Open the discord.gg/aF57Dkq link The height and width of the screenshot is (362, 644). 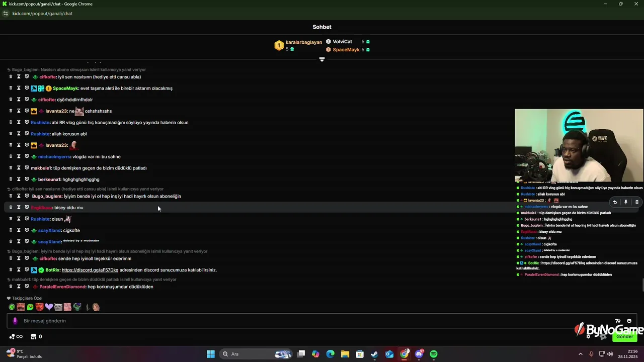tap(90, 270)
